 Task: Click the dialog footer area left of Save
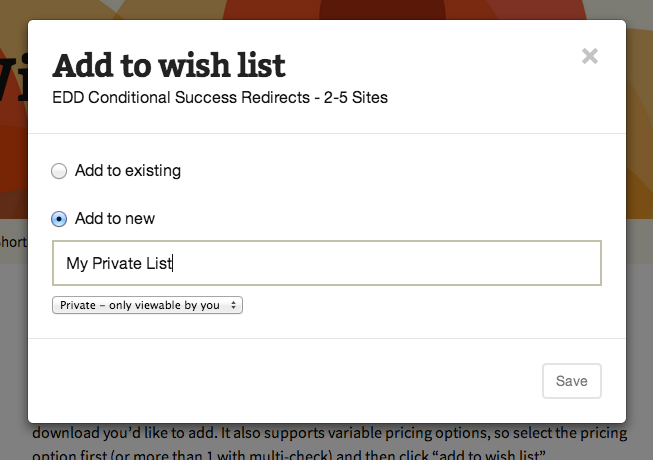(300, 381)
